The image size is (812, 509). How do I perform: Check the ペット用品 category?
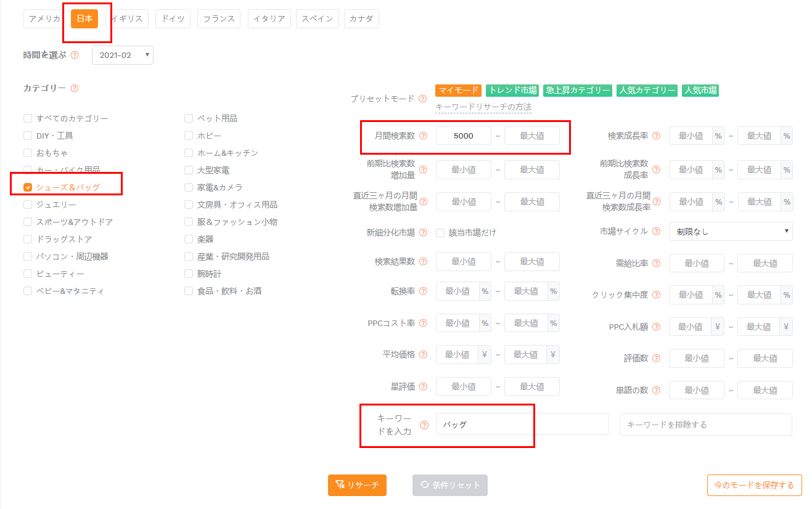tap(189, 118)
